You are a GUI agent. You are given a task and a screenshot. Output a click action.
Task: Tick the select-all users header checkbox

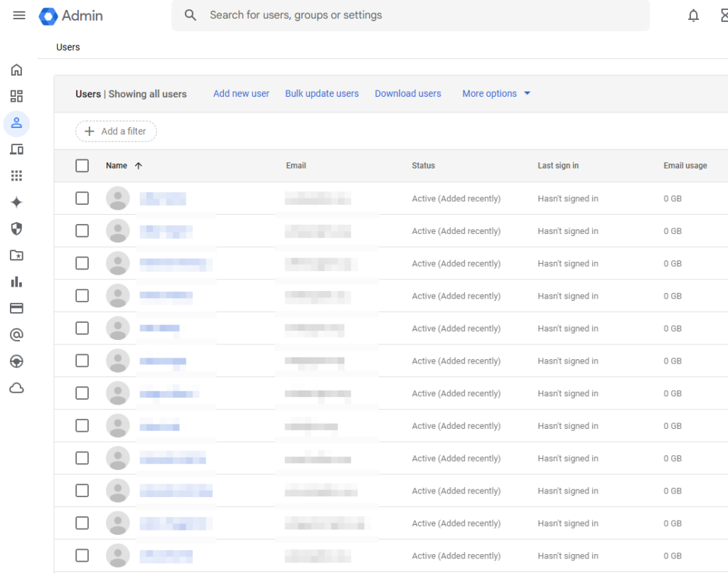point(82,166)
